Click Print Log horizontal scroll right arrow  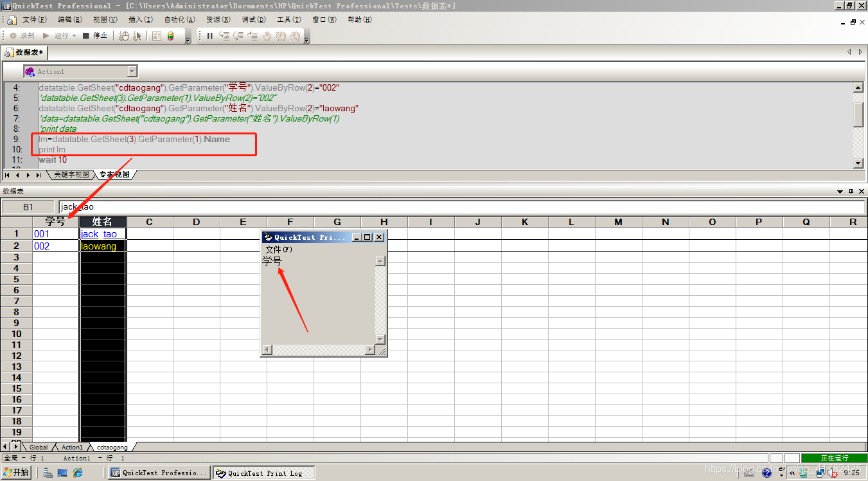click(x=370, y=350)
